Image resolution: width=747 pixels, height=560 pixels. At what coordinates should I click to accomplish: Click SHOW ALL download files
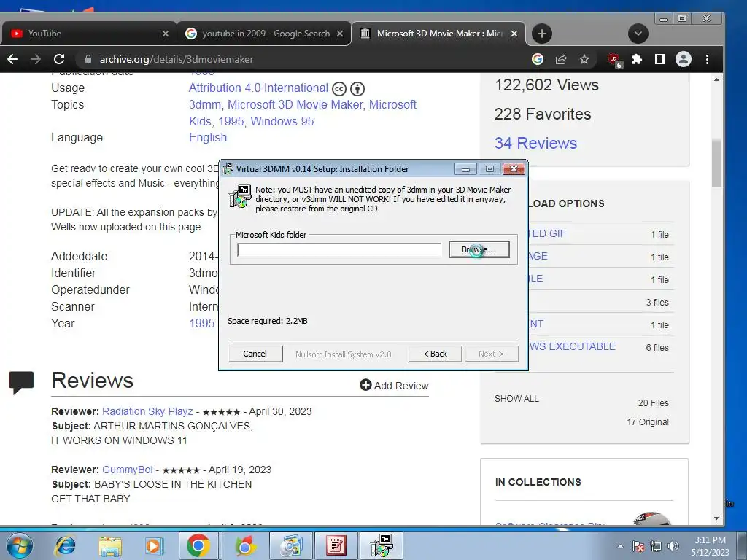(x=516, y=399)
